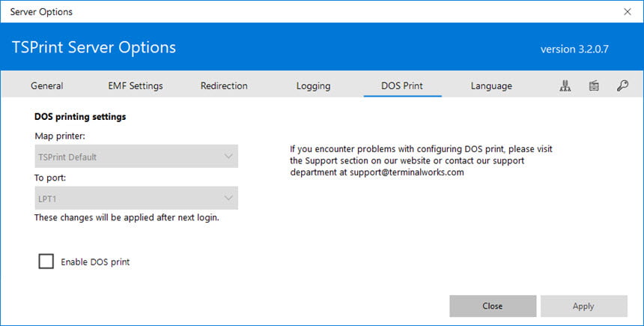Click the 'To port:' label
644x326 pixels.
pyautogui.click(x=50, y=178)
